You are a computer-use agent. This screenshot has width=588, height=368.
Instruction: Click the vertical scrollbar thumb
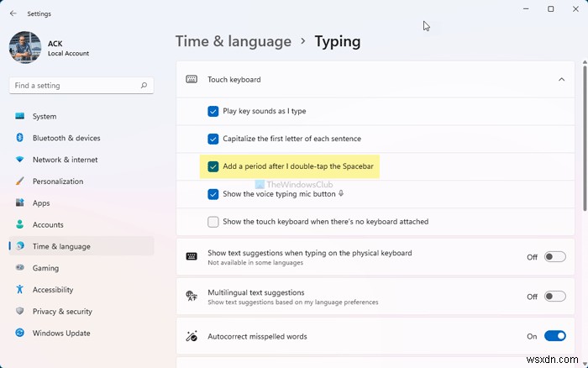pyautogui.click(x=585, y=138)
